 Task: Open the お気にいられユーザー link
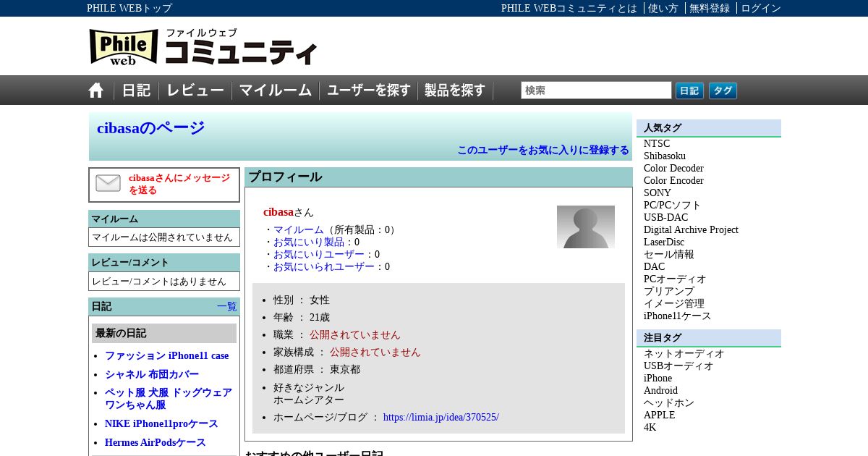click(324, 266)
